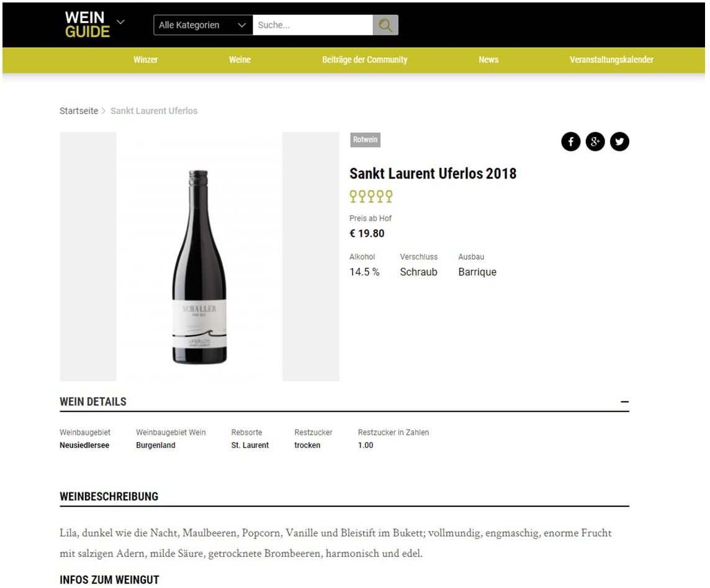The image size is (710, 588).
Task: Collapse the Wein Details section
Action: tap(624, 402)
